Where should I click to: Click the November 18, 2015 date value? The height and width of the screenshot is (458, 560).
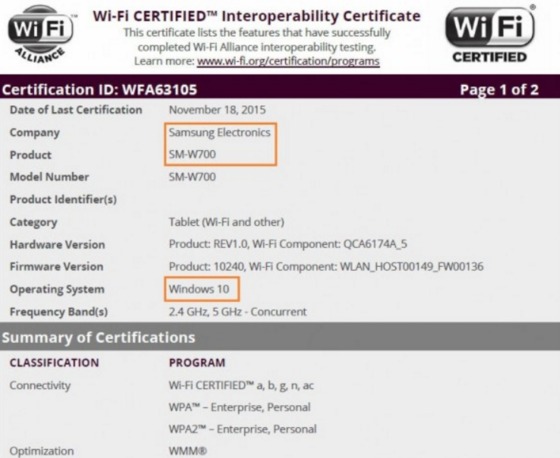(217, 110)
